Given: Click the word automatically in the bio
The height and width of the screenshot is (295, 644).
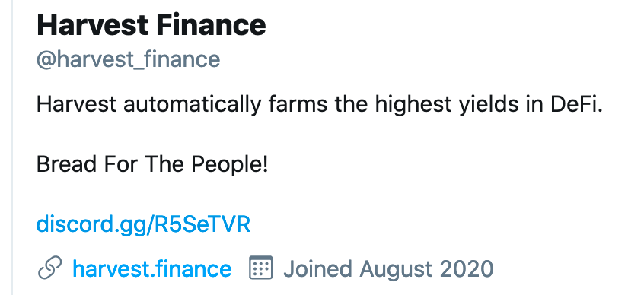Looking at the screenshot, I should (193, 105).
